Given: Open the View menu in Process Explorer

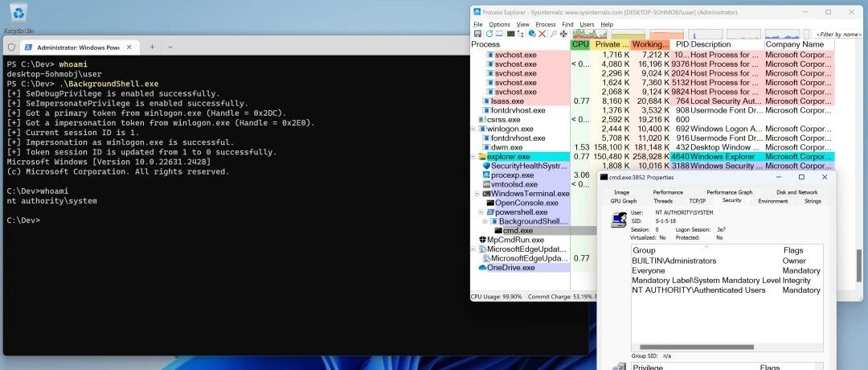Looking at the screenshot, I should click(523, 24).
